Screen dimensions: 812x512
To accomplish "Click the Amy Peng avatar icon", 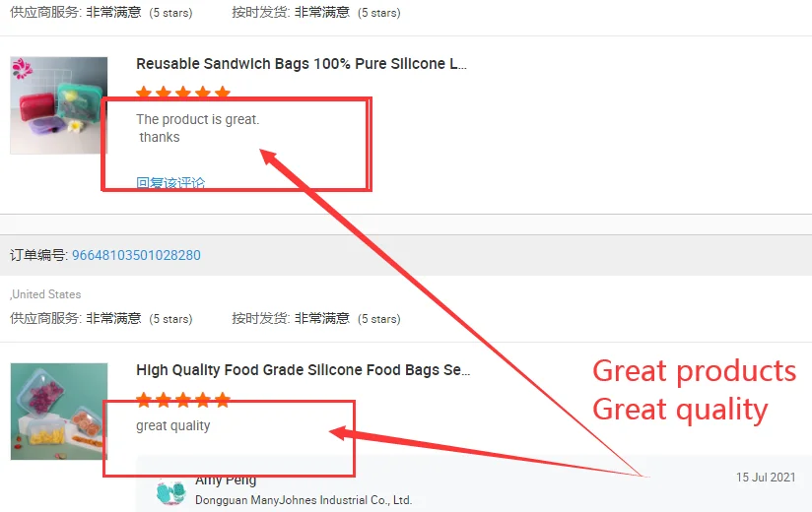I will (170, 493).
